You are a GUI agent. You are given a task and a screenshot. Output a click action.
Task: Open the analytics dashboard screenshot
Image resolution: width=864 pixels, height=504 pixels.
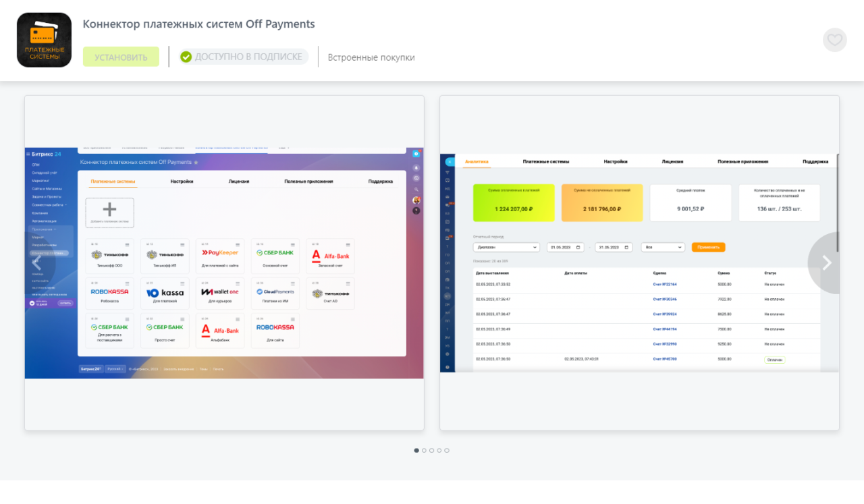(639, 262)
